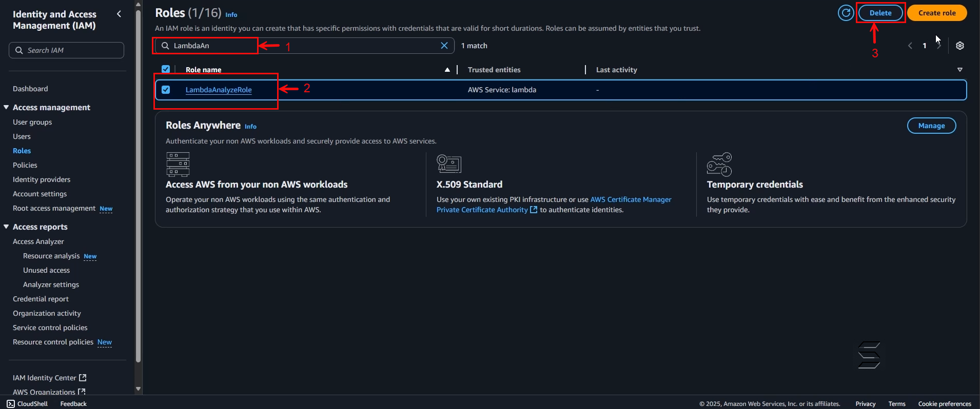
Task: Open Identity providers page
Action: [x=42, y=179]
